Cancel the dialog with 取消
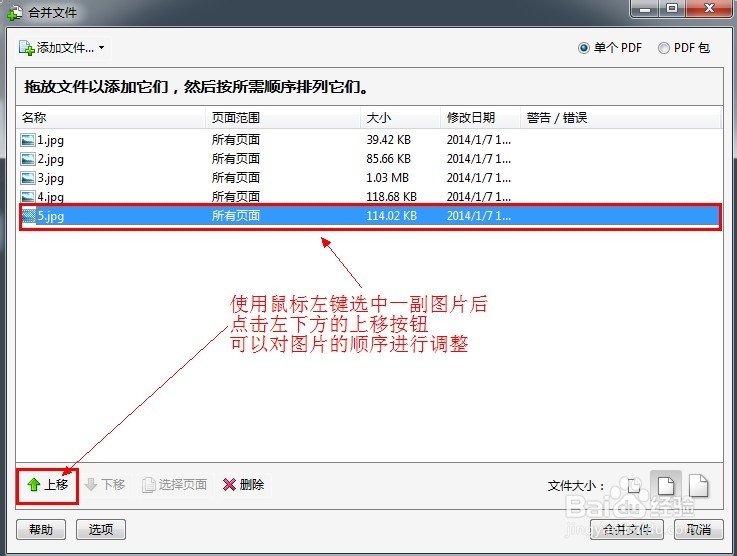 click(698, 530)
